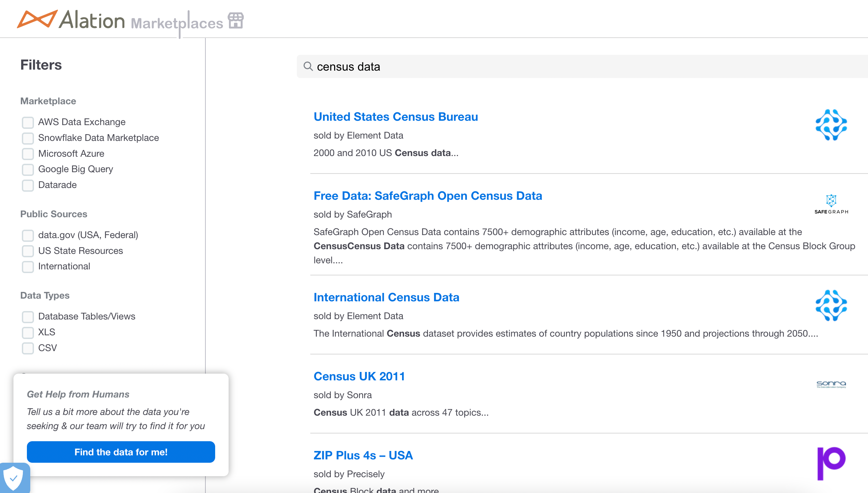Enable data.gov (USA, Federal) source filter
The image size is (868, 493).
pyautogui.click(x=28, y=235)
